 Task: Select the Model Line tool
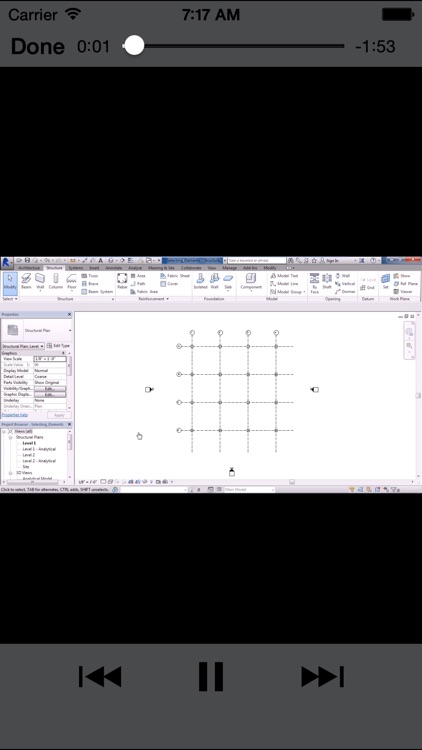click(284, 284)
